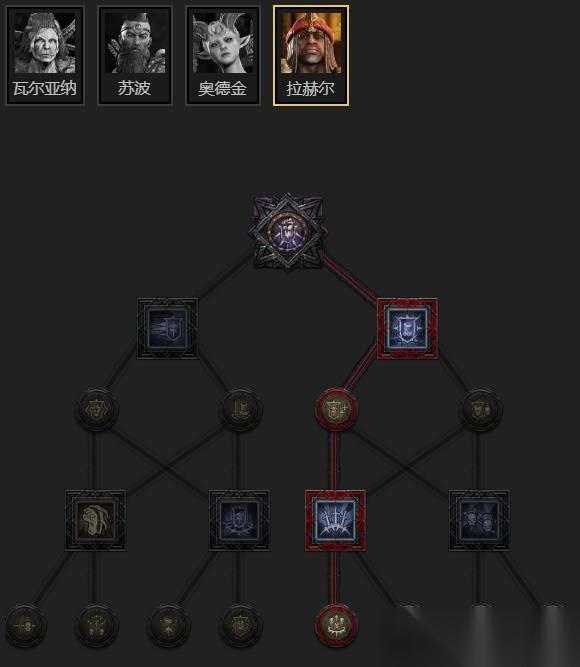The height and width of the screenshot is (667, 580).
Task: Select the twin skulls square skill node
Action: (479, 521)
